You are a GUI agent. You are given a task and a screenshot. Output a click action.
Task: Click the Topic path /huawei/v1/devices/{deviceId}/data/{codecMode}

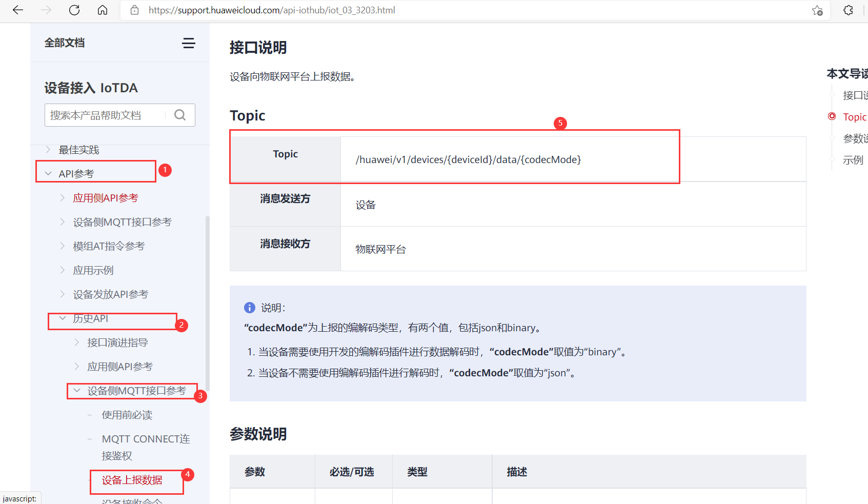[x=469, y=159]
